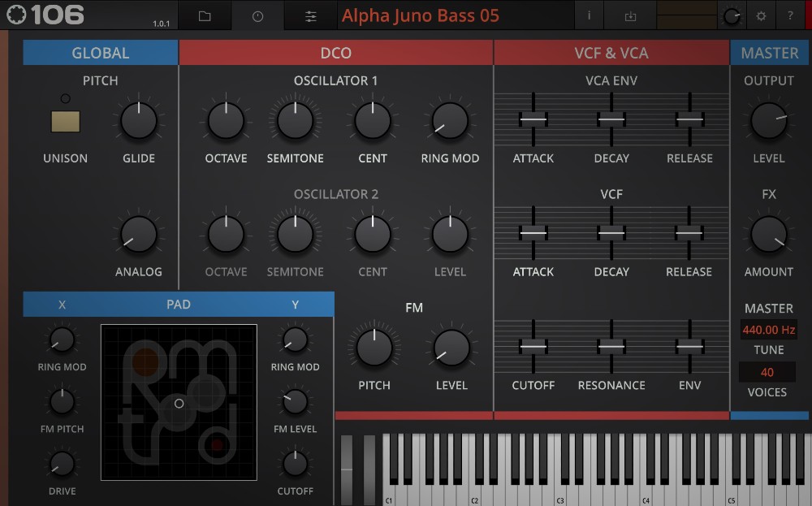Viewport: 812px width, 506px height.
Task: Click the VCF CUTOFF slider
Action: [533, 347]
